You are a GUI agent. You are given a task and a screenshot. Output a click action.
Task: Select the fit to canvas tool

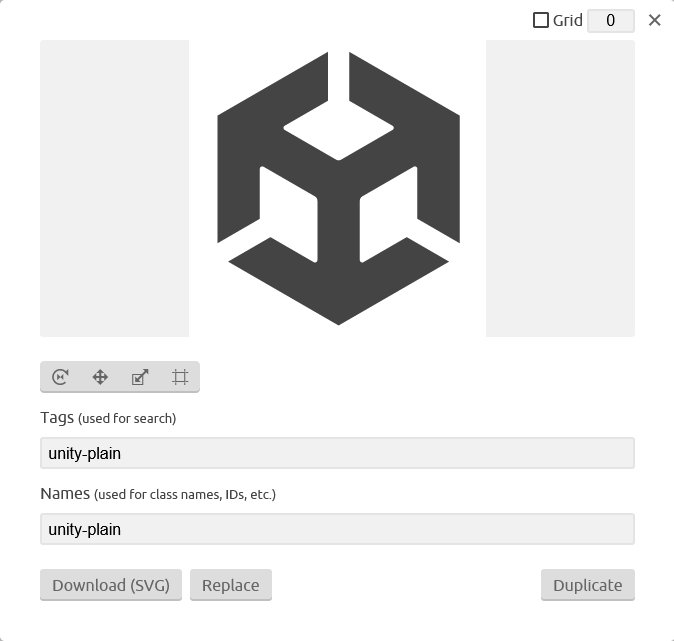[x=180, y=377]
